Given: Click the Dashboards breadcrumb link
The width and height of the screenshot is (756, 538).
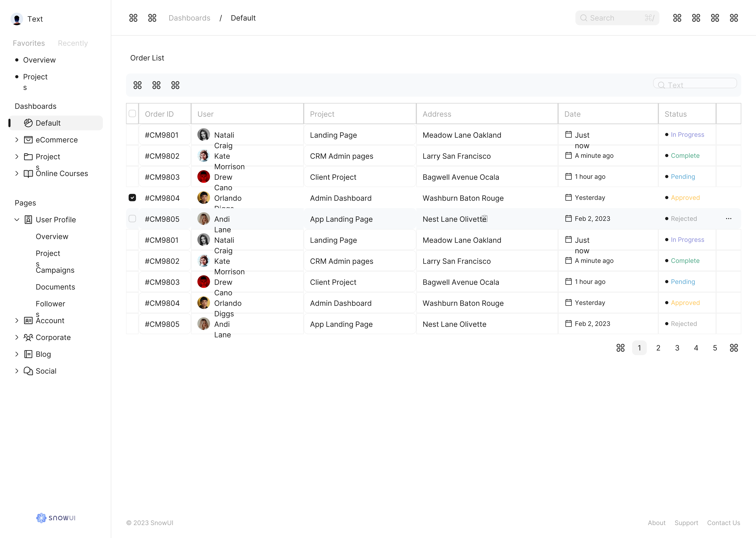Looking at the screenshot, I should tap(189, 18).
